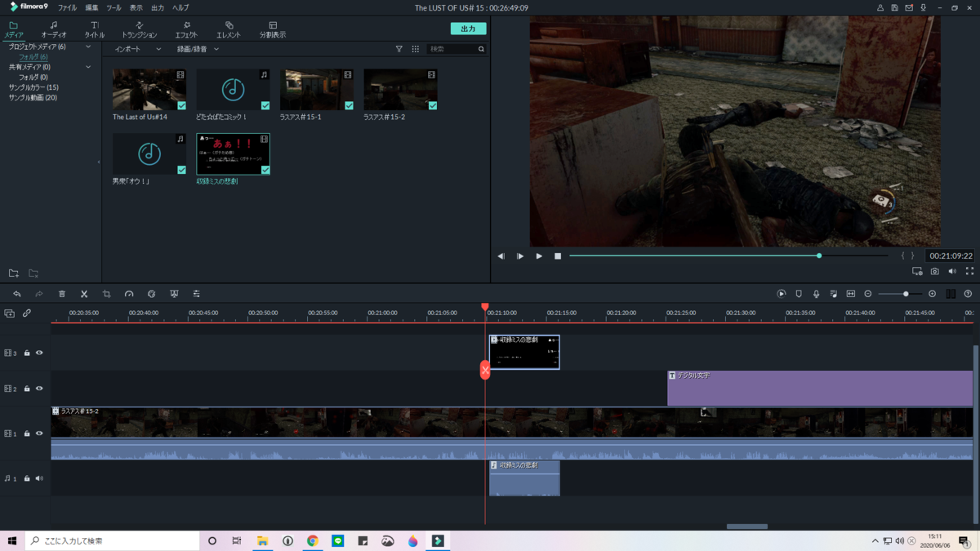
Task: Switch to the オーディオ tab
Action: point(54,30)
